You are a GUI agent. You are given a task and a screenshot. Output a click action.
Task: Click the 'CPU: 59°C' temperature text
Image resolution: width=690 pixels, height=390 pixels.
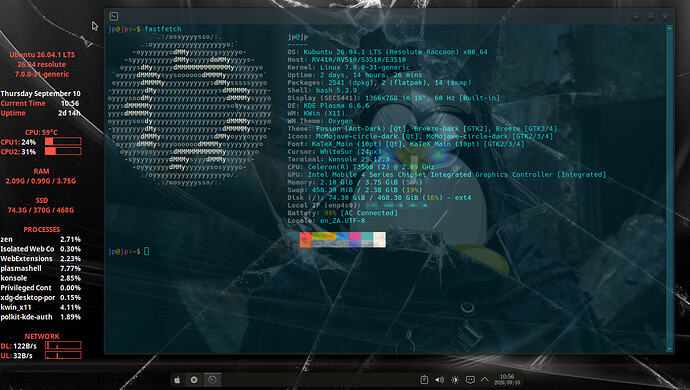41,132
